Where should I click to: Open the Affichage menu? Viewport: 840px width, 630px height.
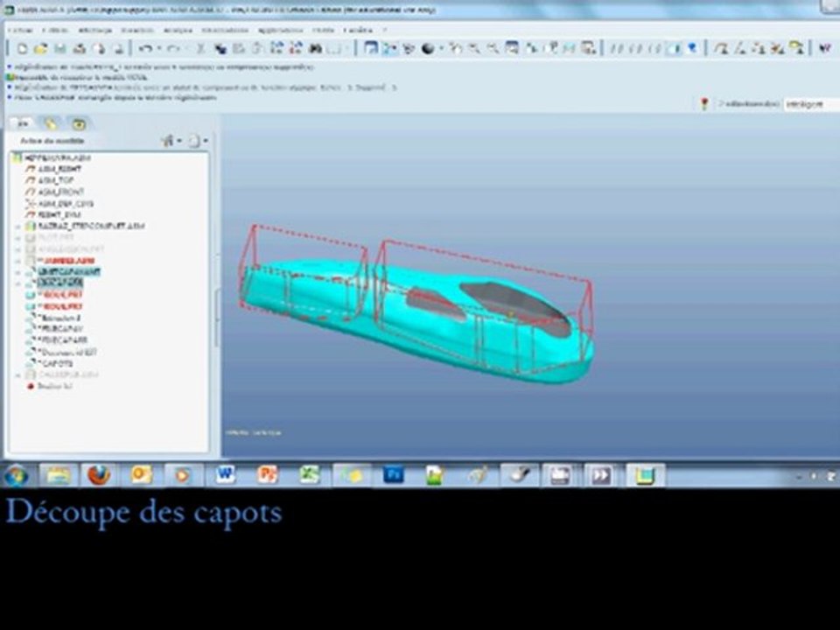(94, 31)
